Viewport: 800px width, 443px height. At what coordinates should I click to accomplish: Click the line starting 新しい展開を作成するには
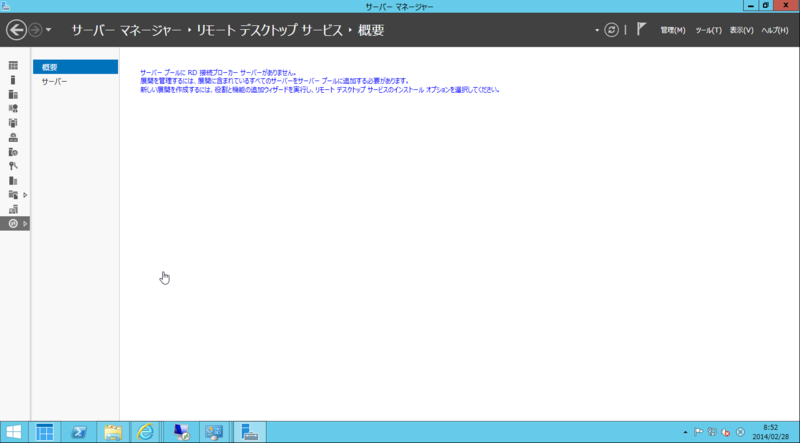click(x=320, y=90)
